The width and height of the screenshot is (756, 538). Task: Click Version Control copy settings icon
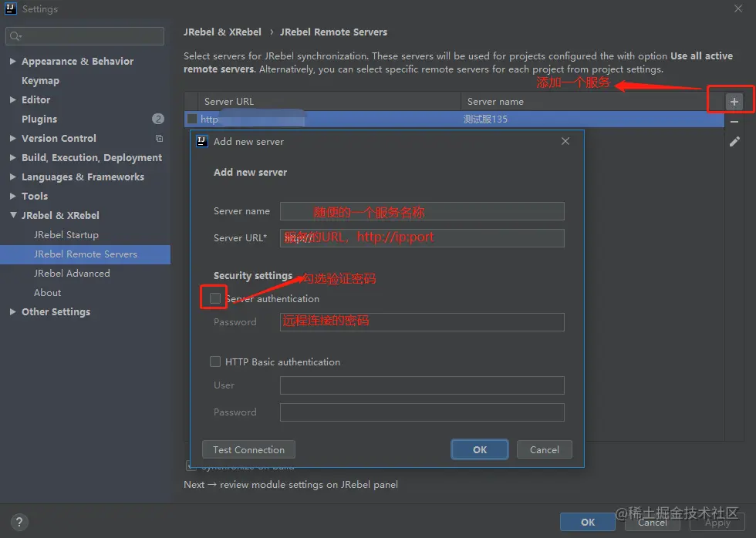(159, 138)
